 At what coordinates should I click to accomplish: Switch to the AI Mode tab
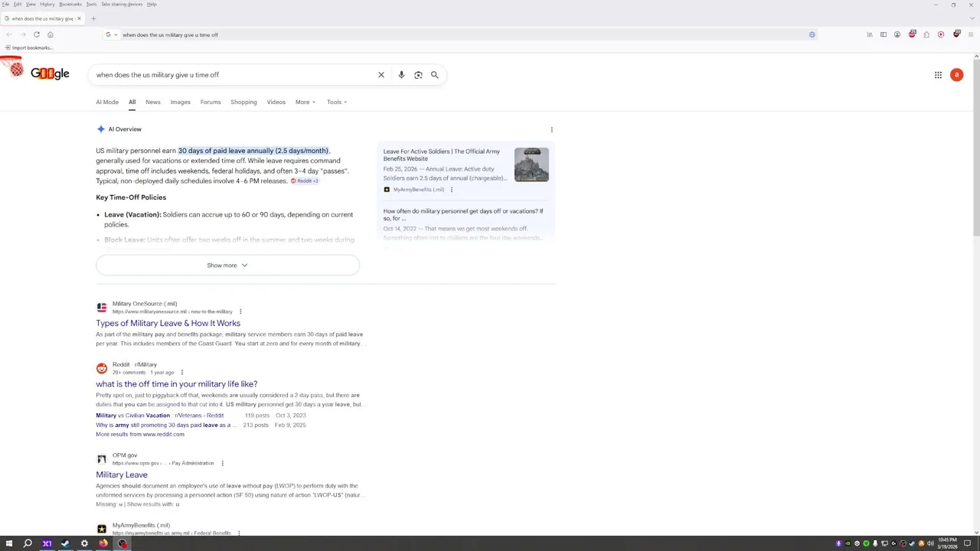pyautogui.click(x=107, y=102)
